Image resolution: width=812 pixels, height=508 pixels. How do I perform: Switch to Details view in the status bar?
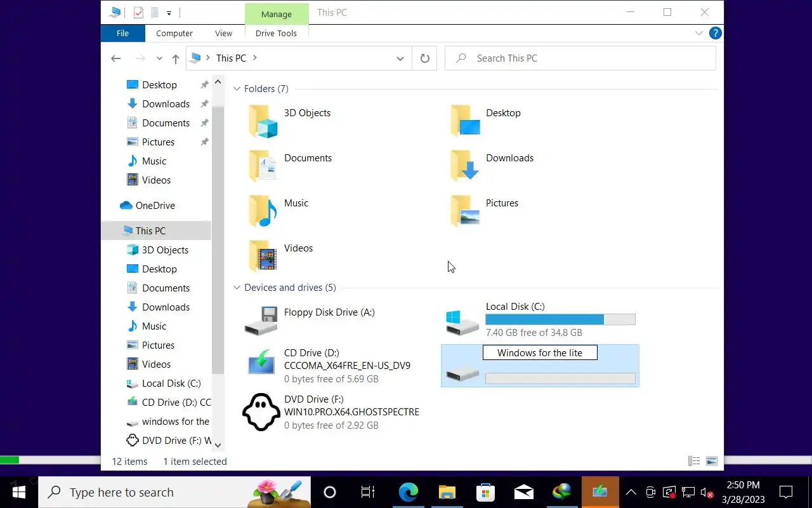[694, 462]
